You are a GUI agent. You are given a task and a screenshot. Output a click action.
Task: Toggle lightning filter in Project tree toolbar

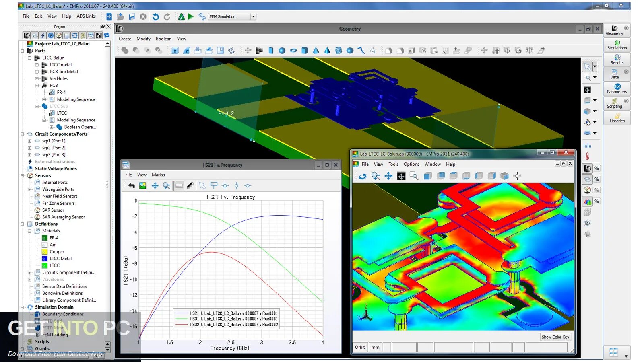(x=43, y=35)
